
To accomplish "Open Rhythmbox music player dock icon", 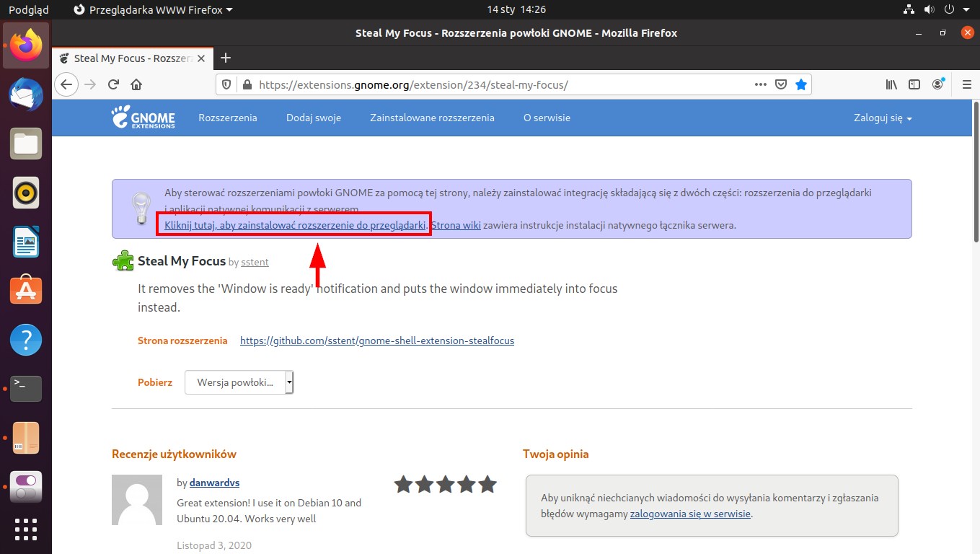I will pyautogui.click(x=26, y=193).
